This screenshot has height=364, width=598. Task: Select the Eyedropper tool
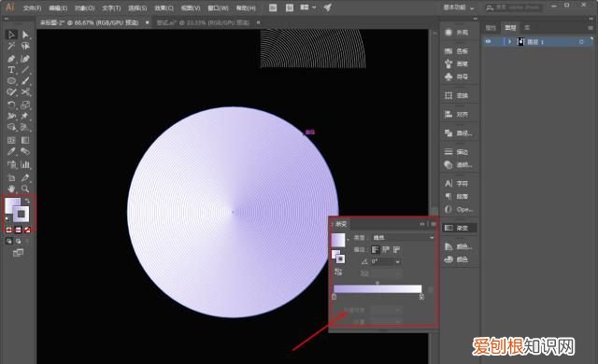(x=11, y=151)
